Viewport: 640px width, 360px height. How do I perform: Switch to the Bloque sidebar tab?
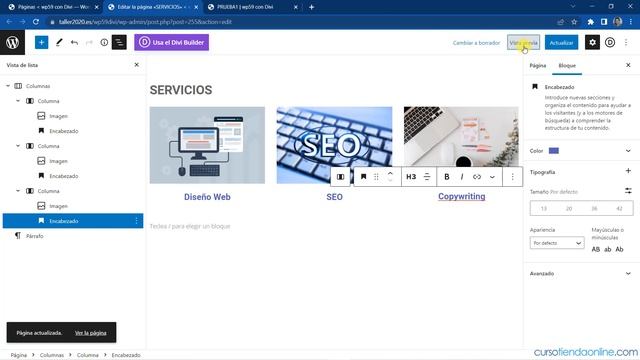point(567,65)
